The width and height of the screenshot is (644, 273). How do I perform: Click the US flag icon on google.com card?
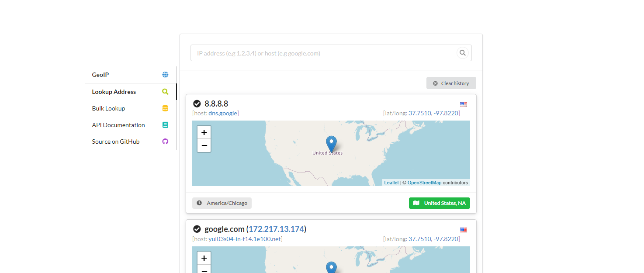[464, 230]
